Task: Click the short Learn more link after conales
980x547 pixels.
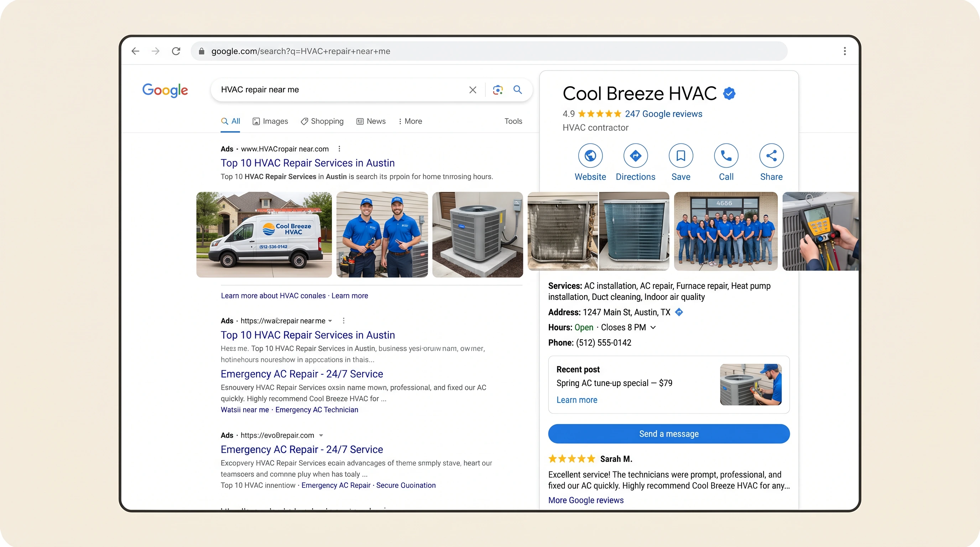Action: tap(350, 296)
